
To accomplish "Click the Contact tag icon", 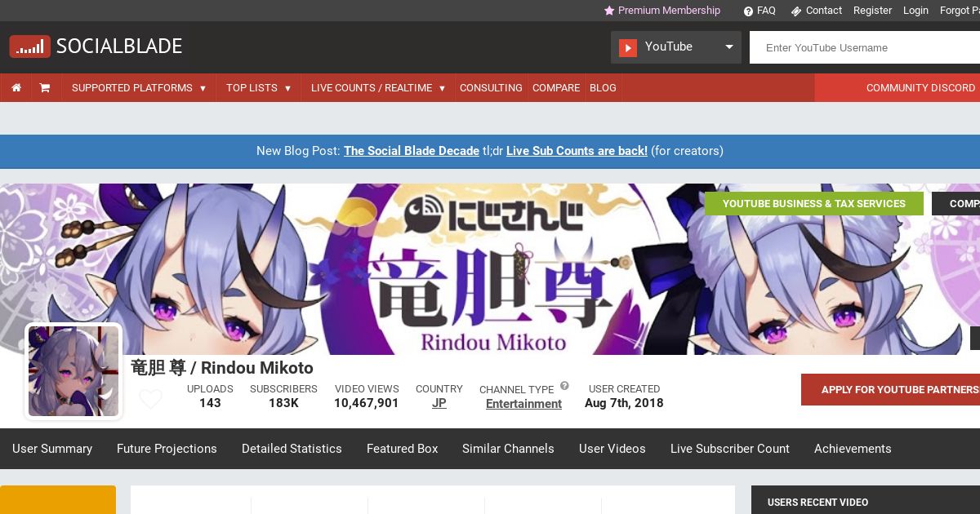I will click(796, 11).
